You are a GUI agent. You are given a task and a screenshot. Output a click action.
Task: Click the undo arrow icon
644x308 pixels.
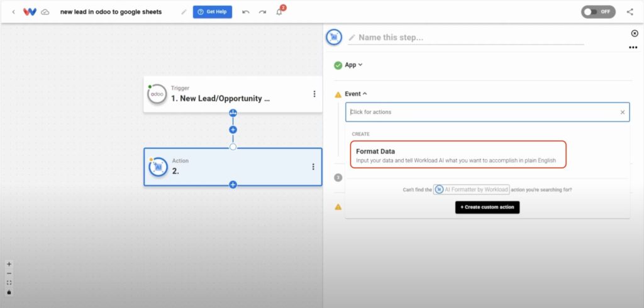coord(246,12)
